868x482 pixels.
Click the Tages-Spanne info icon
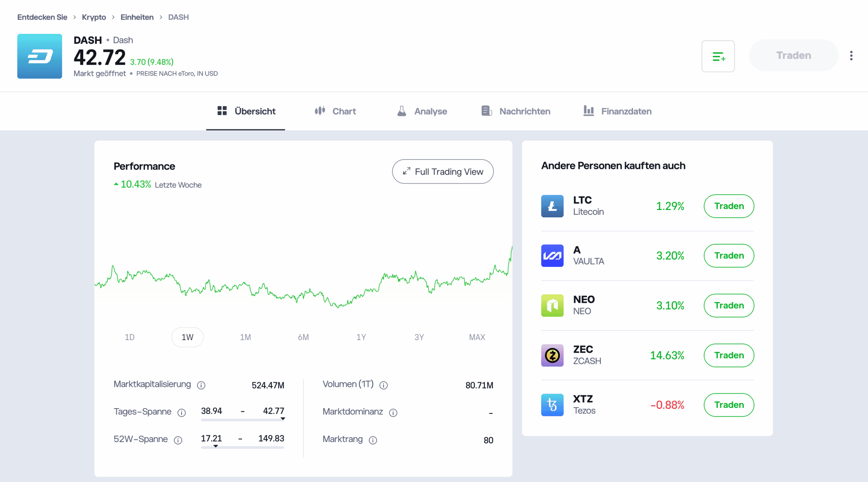click(182, 413)
